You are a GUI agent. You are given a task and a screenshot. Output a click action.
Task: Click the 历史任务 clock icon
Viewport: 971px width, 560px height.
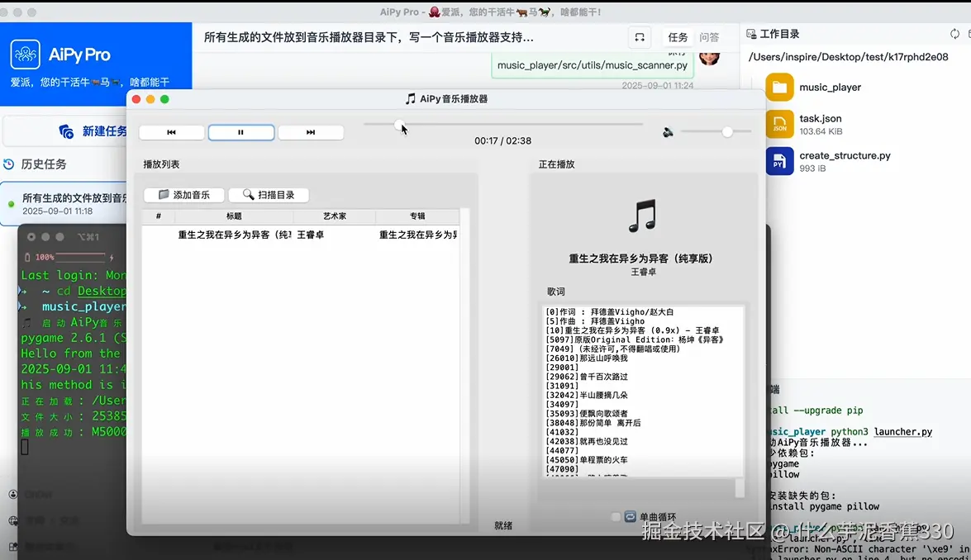(8, 164)
